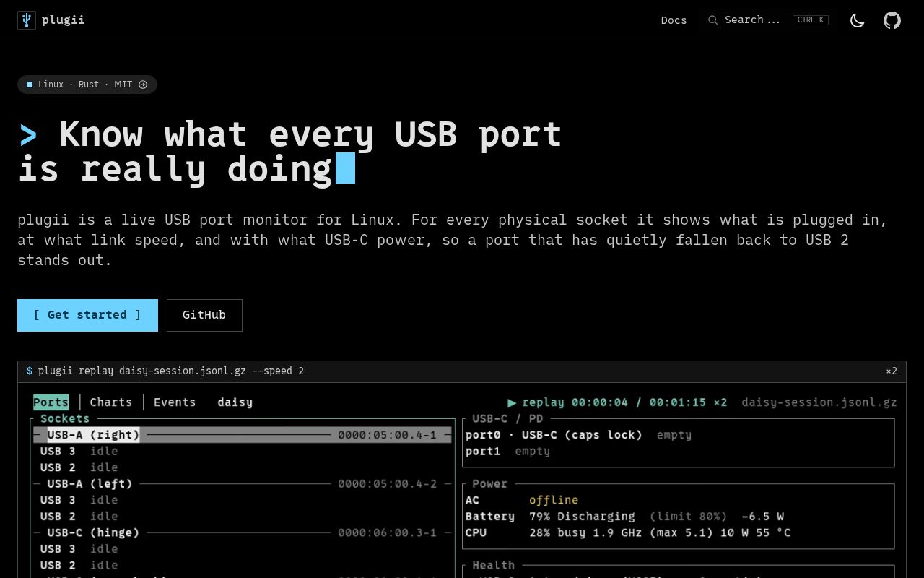The image size is (924, 578).
Task: Click the address '0000:05:00.4-2'
Action: pyautogui.click(x=388, y=484)
